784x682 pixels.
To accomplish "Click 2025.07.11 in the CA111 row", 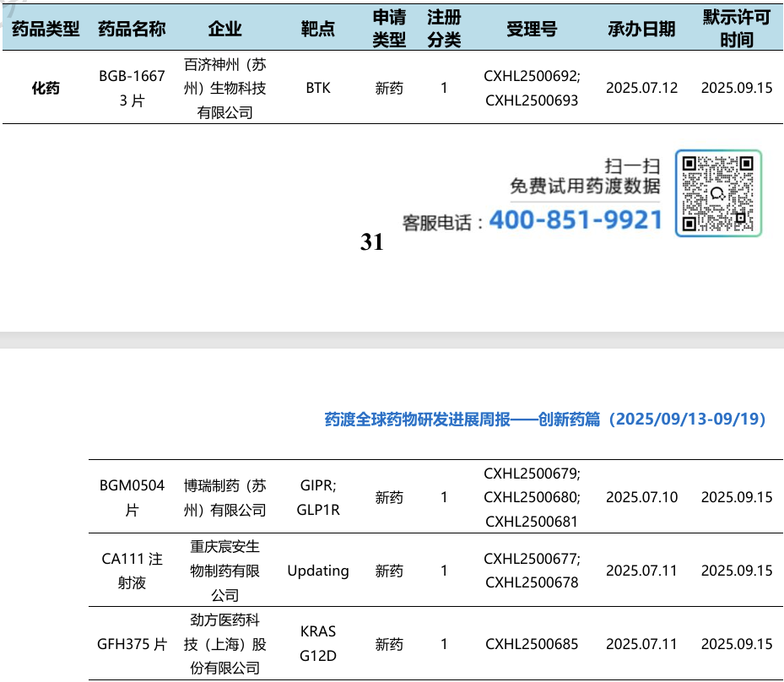I will tap(642, 571).
